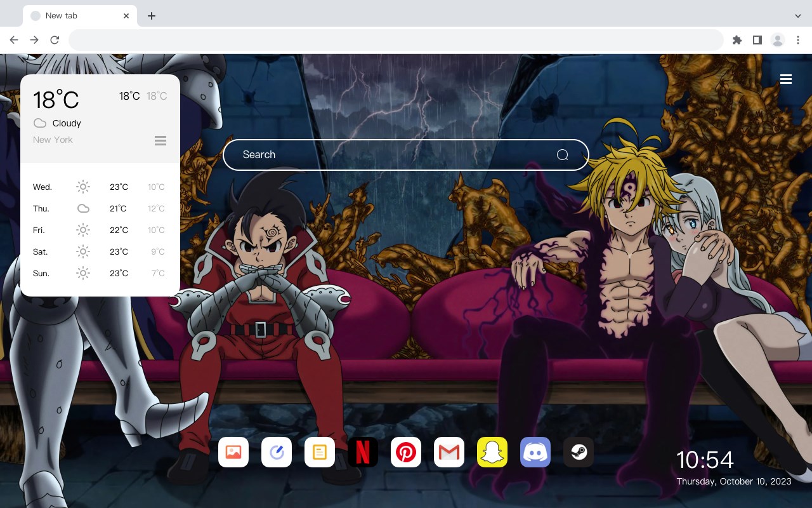Image resolution: width=812 pixels, height=508 pixels.
Task: Open a new browser tab
Action: click(x=151, y=16)
